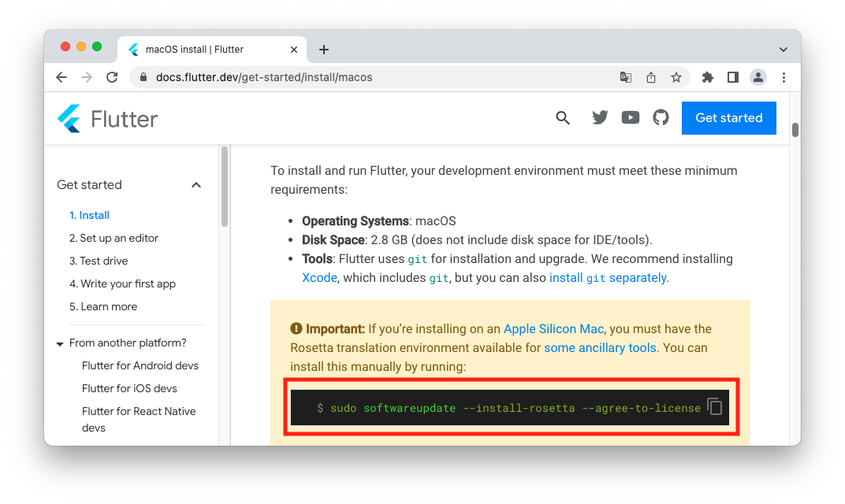Viewport: 845px width, 504px height.
Task: Open the tab search dropdown chevron
Action: tap(783, 50)
